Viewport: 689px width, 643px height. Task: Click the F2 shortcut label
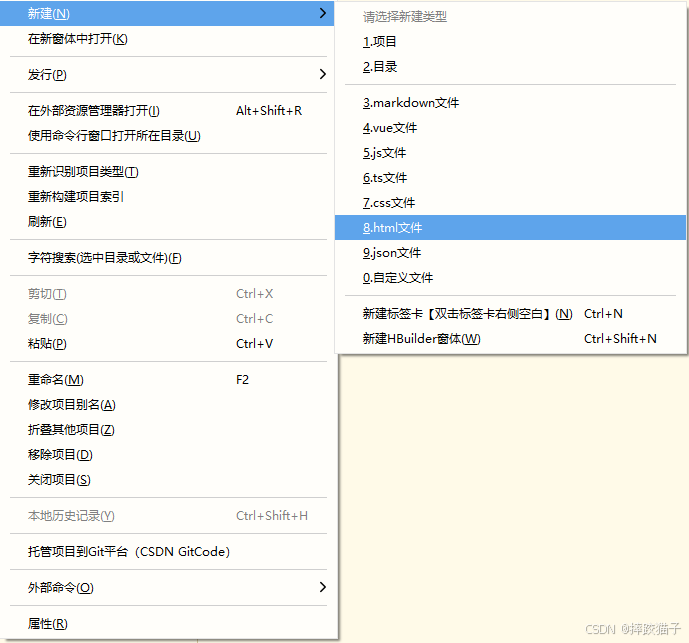click(243, 379)
